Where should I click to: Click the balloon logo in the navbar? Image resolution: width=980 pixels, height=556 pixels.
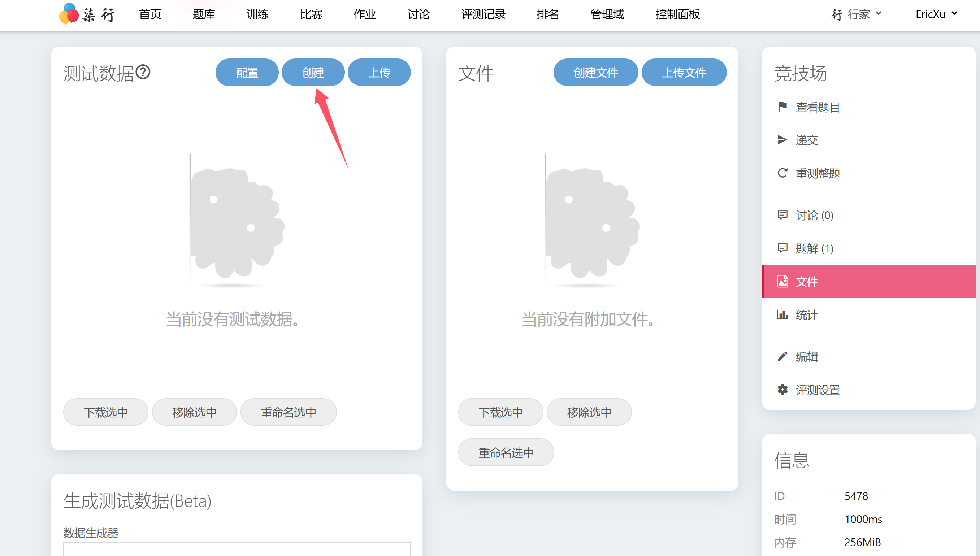coord(69,14)
